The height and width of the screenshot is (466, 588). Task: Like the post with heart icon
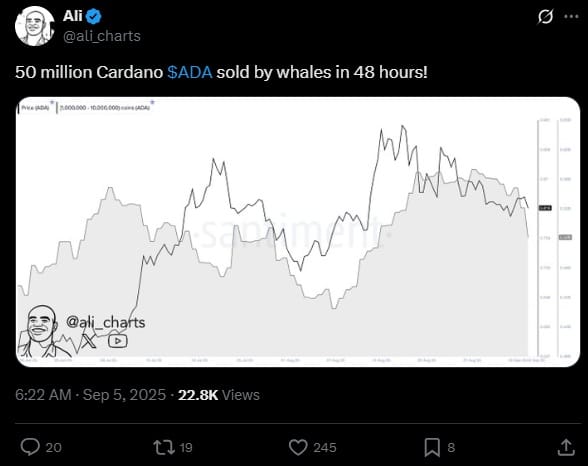pyautogui.click(x=298, y=447)
